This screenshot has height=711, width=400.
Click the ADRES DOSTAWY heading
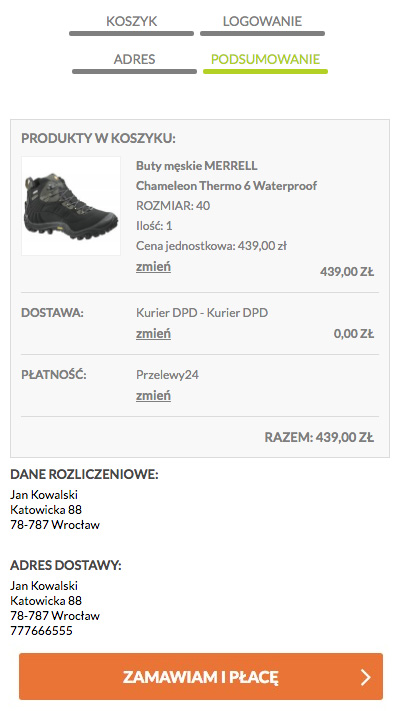tap(66, 565)
